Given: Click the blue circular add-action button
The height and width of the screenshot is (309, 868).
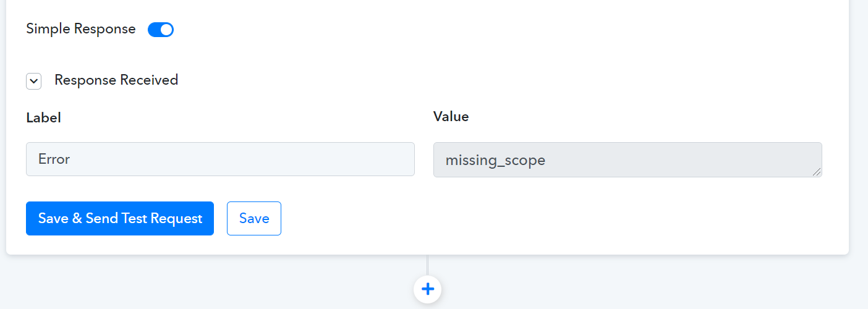Looking at the screenshot, I should tap(427, 289).
